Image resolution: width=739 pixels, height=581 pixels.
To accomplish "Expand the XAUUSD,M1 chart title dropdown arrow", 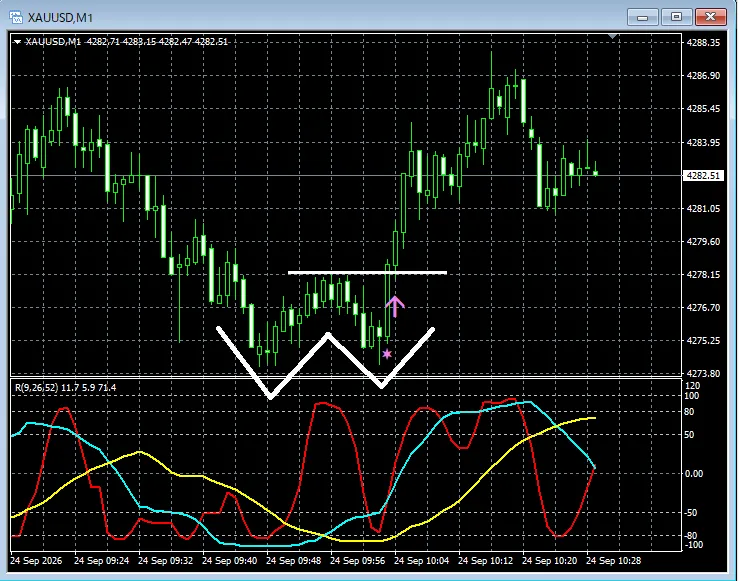I will click(17, 42).
